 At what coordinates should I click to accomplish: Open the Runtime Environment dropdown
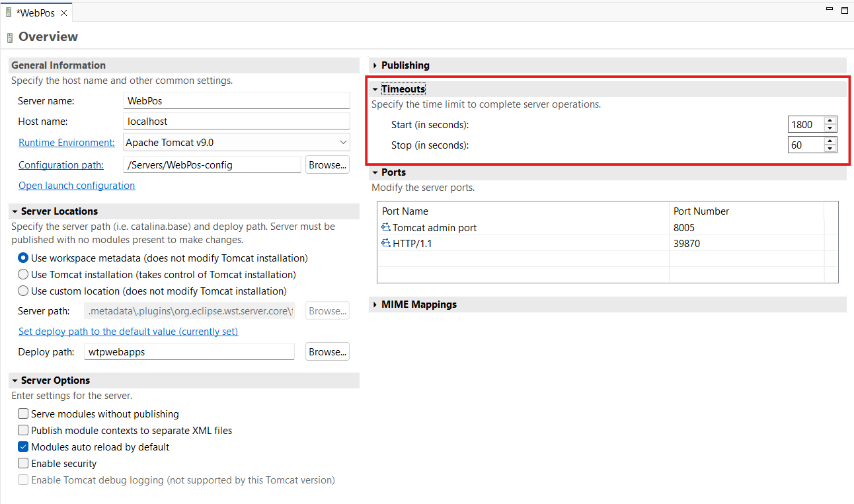tap(343, 142)
